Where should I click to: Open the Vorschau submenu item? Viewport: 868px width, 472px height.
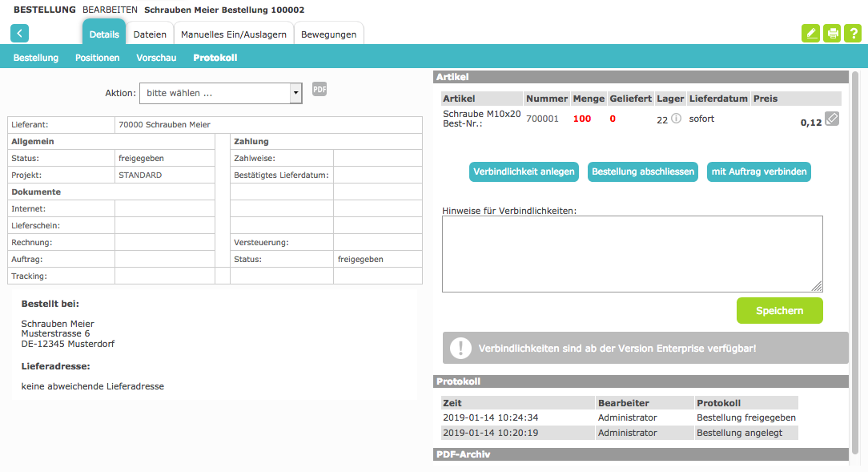pyautogui.click(x=156, y=58)
